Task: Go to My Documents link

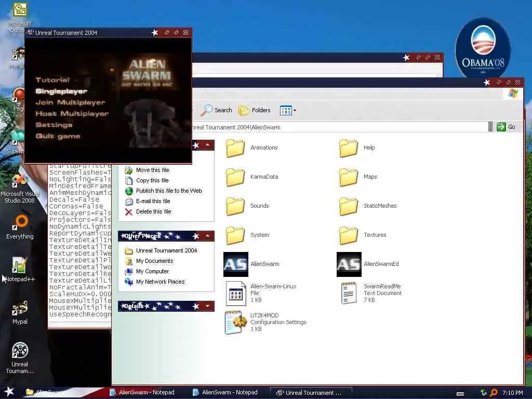Action: point(149,261)
